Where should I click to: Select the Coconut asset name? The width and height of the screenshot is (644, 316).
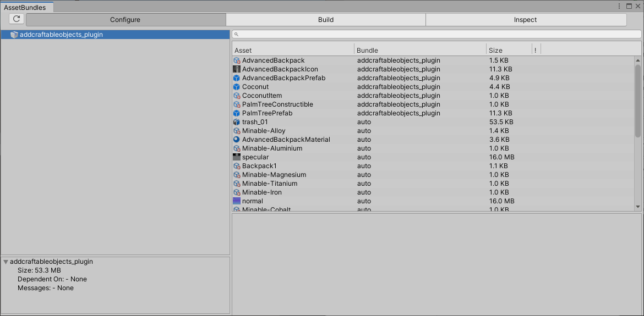pos(255,87)
